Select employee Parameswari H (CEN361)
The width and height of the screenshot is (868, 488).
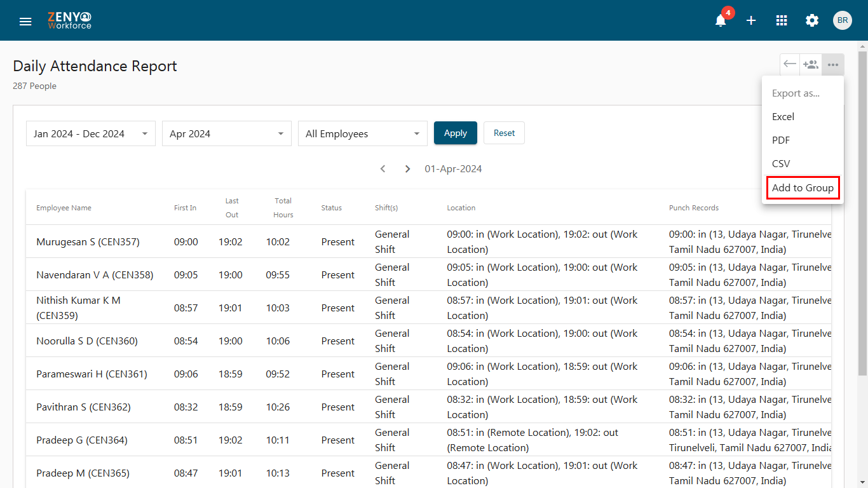click(92, 374)
